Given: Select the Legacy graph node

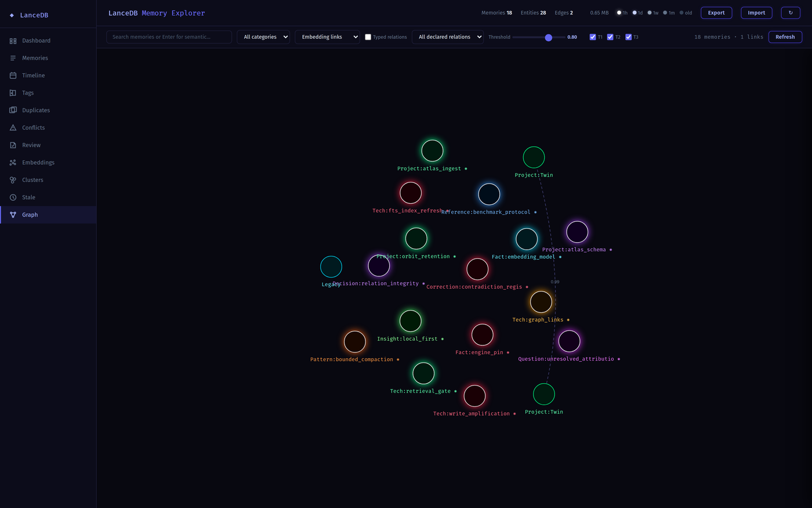Looking at the screenshot, I should pyautogui.click(x=331, y=266).
